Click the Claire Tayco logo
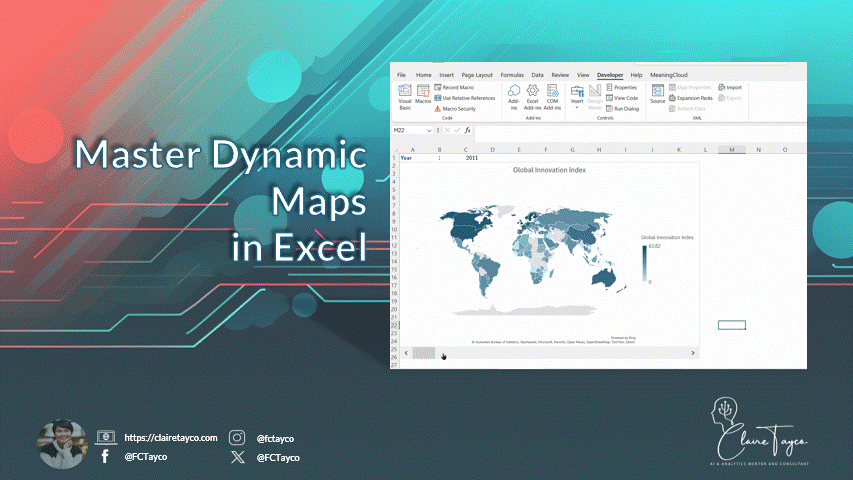853x480 pixels. coord(759,432)
